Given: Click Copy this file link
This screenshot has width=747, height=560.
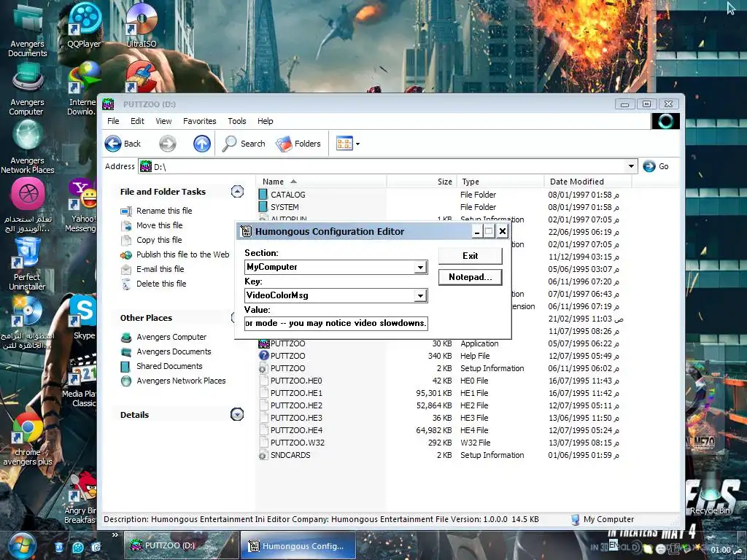Looking at the screenshot, I should 158,240.
